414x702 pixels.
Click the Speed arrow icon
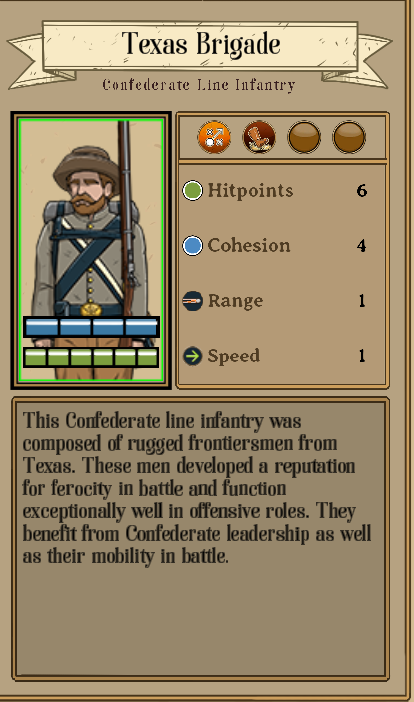pos(192,356)
